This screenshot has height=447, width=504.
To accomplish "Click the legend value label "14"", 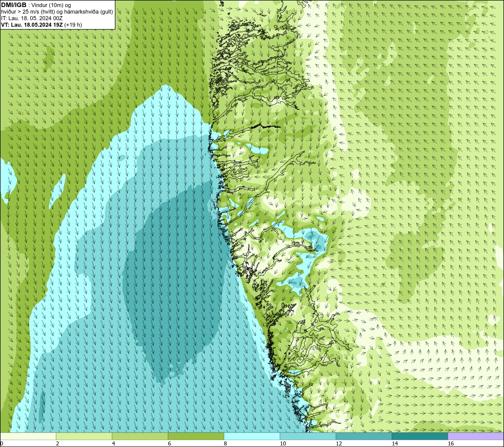I will [395, 443].
